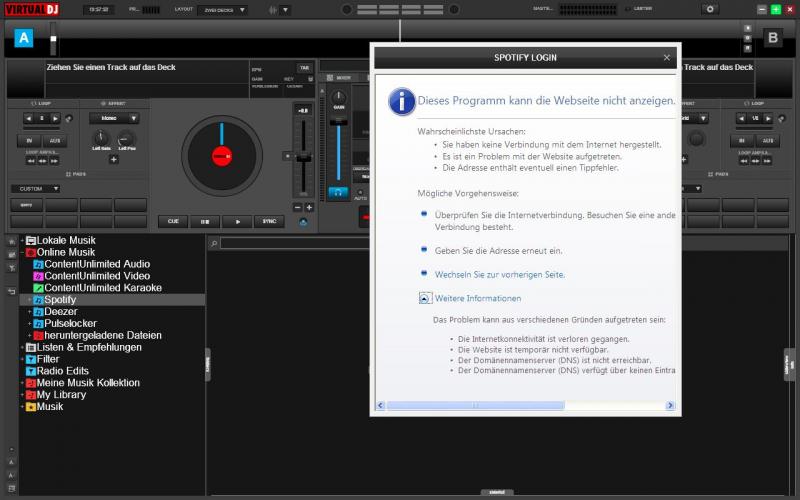Select ContentUnlimited Video folder
The width and height of the screenshot is (800, 500).
pyautogui.click(x=92, y=276)
